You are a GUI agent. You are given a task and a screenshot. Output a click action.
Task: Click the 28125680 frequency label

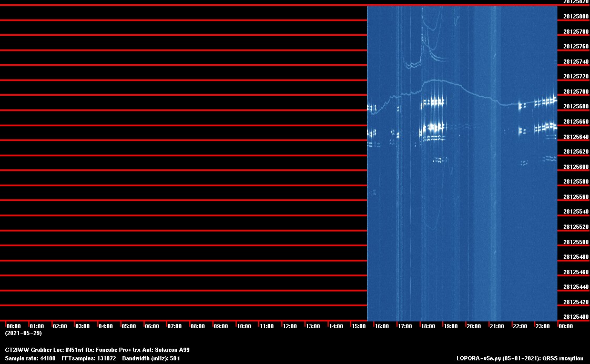pyautogui.click(x=576, y=107)
